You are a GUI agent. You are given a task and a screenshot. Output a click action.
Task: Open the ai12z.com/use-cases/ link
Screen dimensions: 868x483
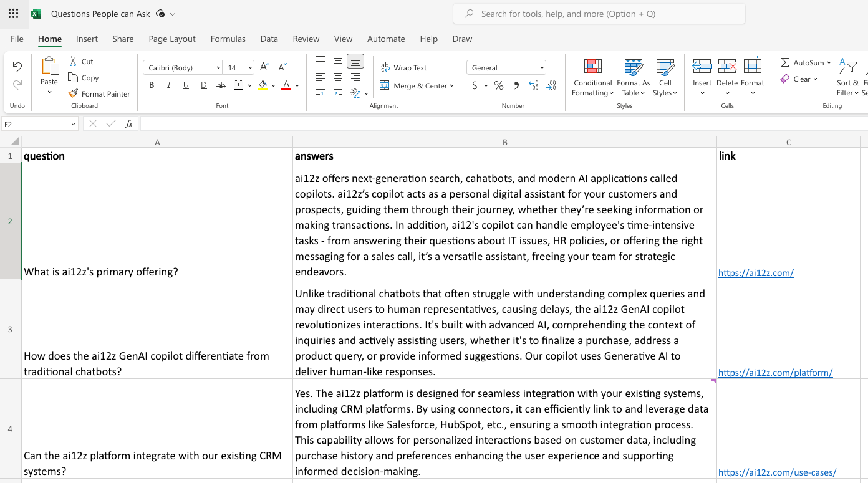[x=777, y=472]
